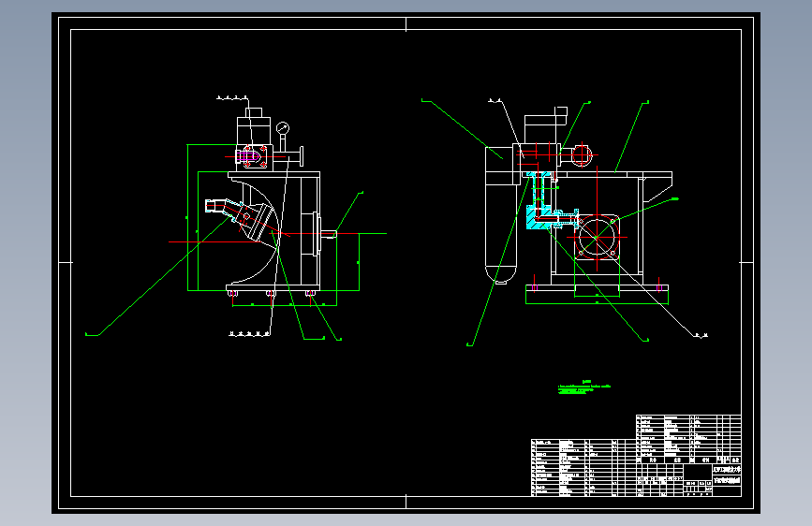Click the leftmost magenta foot bolt in left view
The width and height of the screenshot is (812, 526).
232,294
